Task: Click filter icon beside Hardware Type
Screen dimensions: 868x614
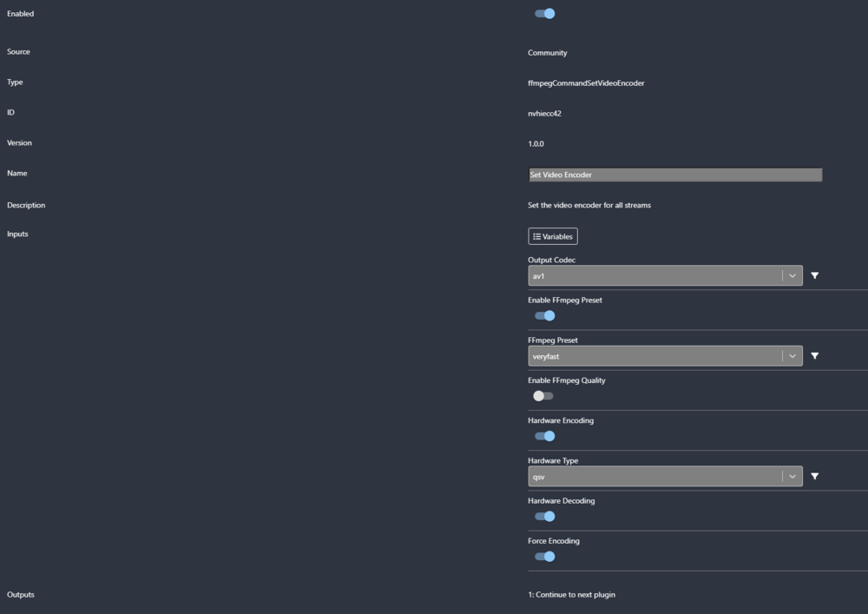Action: (x=815, y=476)
